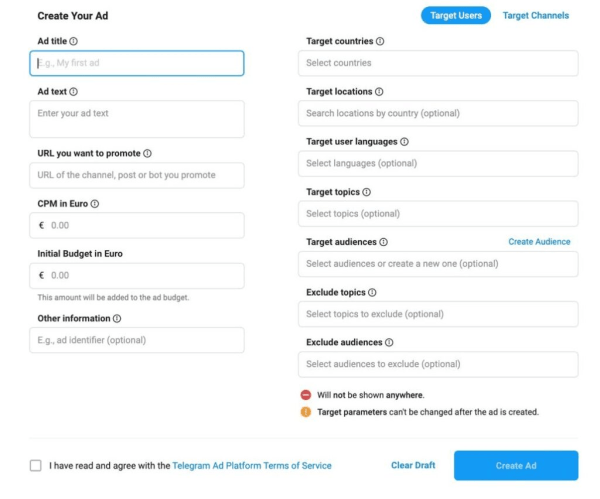Open the Select countries dropdown
Image resolution: width=600 pixels, height=499 pixels.
[x=438, y=63]
